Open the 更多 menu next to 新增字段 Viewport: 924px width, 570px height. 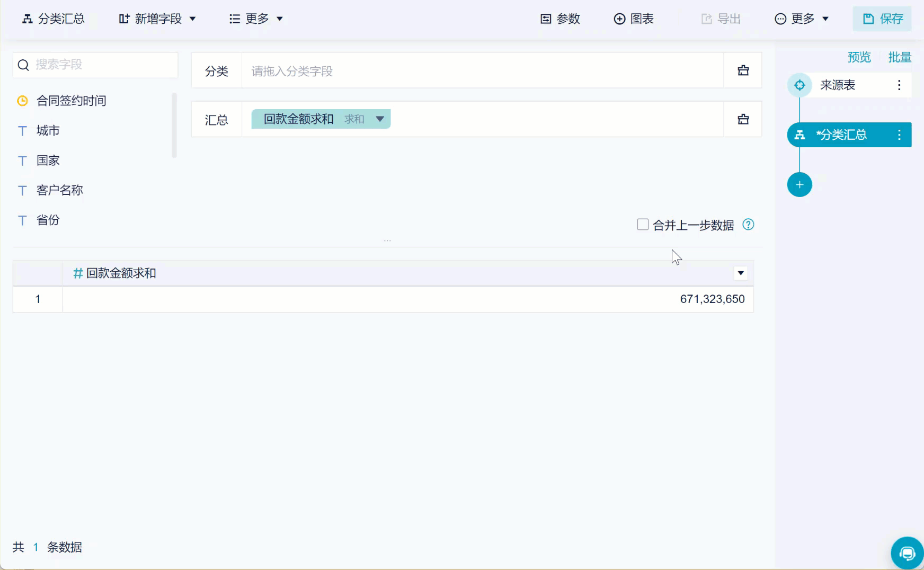pyautogui.click(x=256, y=19)
